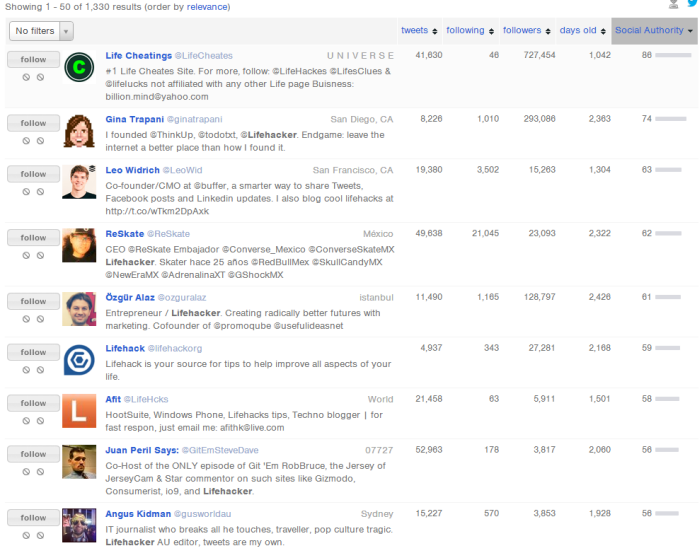Viewport: 700px width, 553px height.
Task: Click Leo Widrich's Social Authority bar
Action: pyautogui.click(x=668, y=170)
